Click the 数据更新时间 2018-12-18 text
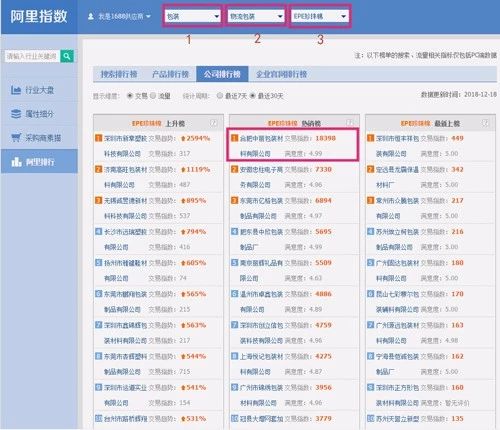The width and height of the screenshot is (500, 430). [x=459, y=95]
